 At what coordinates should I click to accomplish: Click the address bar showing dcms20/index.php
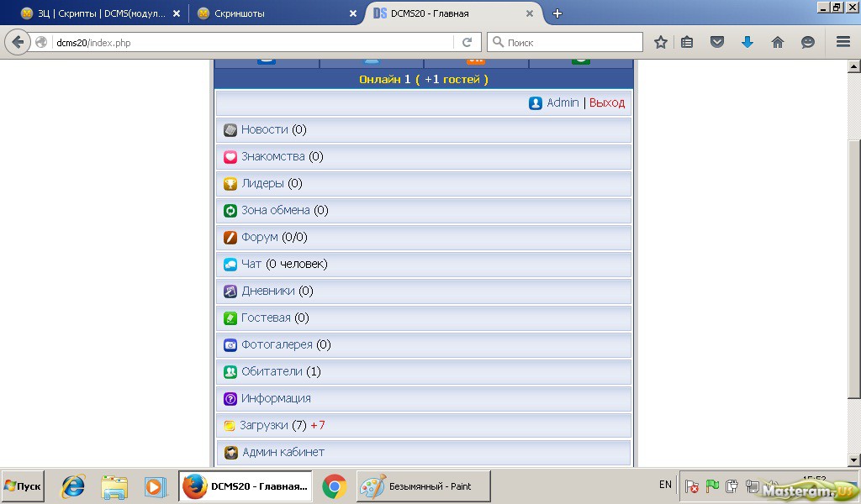252,42
